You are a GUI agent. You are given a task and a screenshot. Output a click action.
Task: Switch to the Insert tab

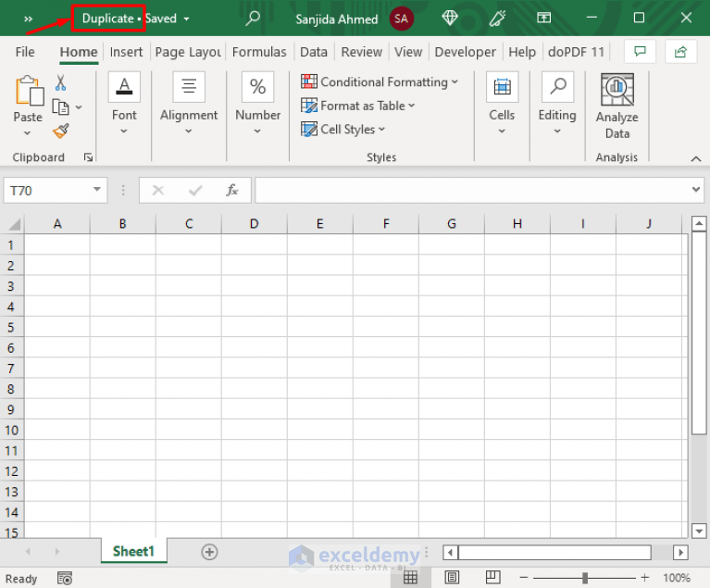[126, 52]
